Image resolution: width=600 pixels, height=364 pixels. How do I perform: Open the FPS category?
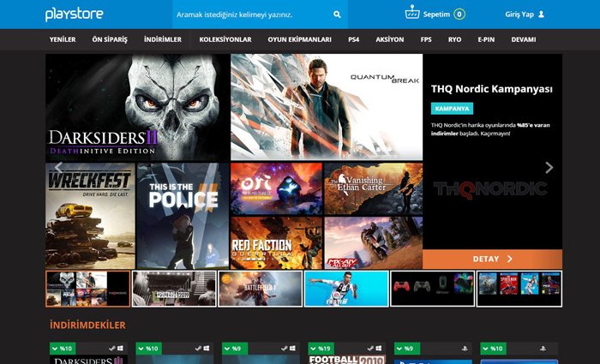coord(426,39)
